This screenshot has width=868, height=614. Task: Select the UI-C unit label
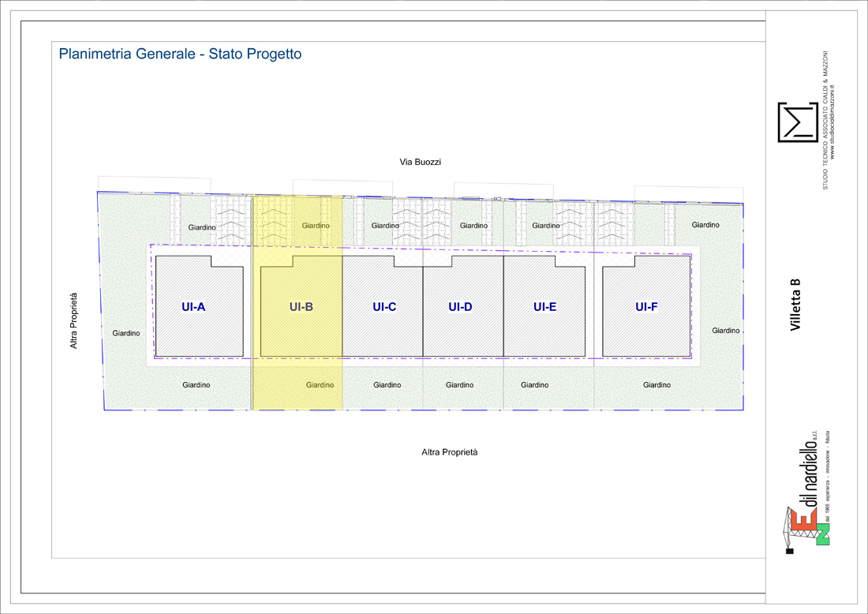click(384, 307)
